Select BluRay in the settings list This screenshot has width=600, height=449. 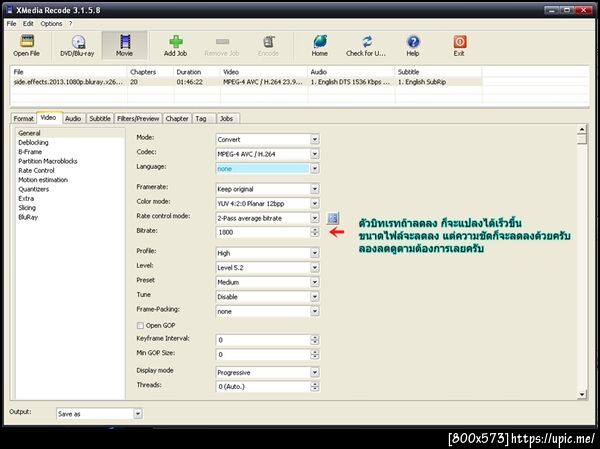(28, 217)
